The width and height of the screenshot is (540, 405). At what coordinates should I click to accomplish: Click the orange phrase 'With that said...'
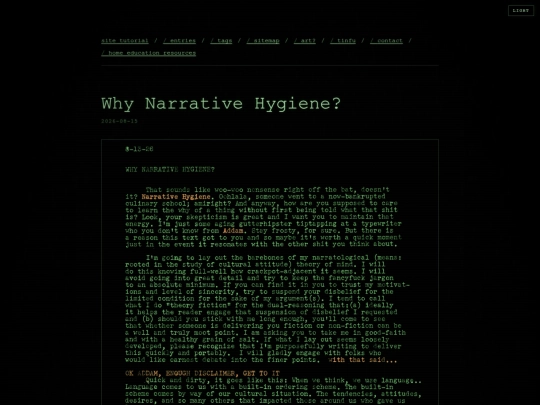(x=363, y=360)
